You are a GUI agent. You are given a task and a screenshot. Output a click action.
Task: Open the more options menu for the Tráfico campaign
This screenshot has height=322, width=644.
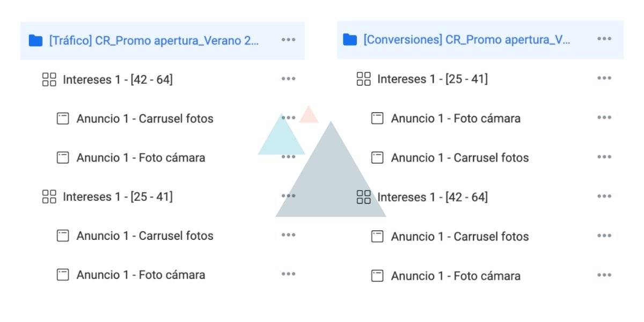click(x=288, y=40)
